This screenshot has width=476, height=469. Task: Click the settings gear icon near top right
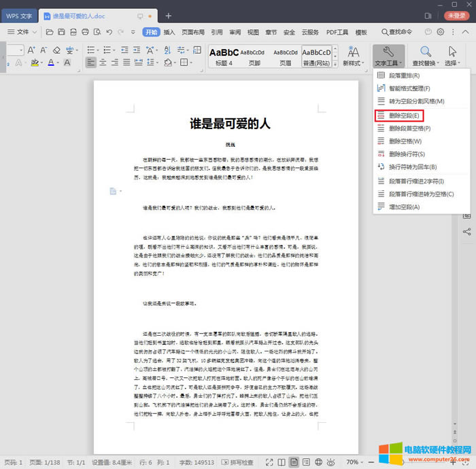(x=441, y=32)
